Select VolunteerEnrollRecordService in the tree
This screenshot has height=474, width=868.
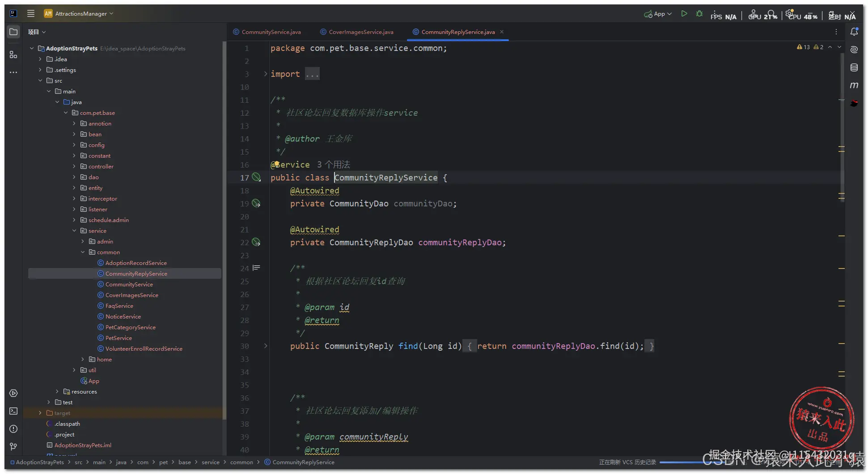click(144, 348)
